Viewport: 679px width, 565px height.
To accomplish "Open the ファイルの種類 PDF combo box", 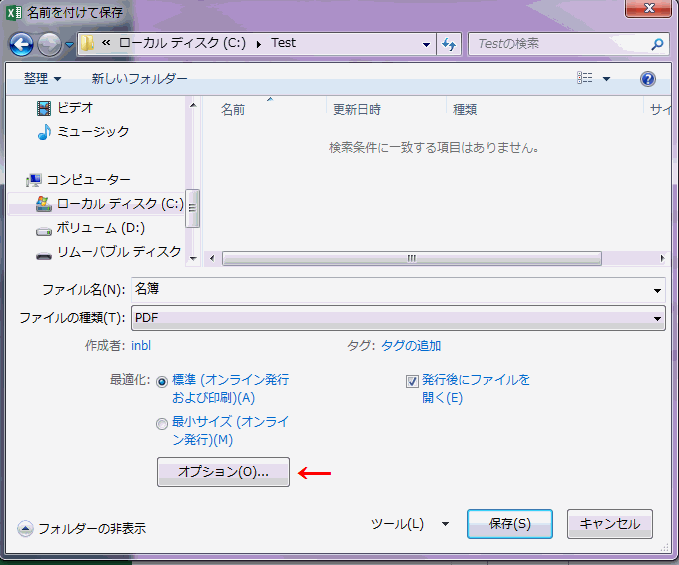I will point(398,318).
